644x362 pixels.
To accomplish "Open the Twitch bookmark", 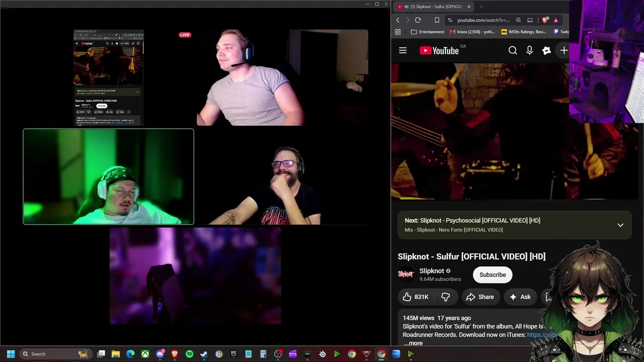I will (561, 32).
